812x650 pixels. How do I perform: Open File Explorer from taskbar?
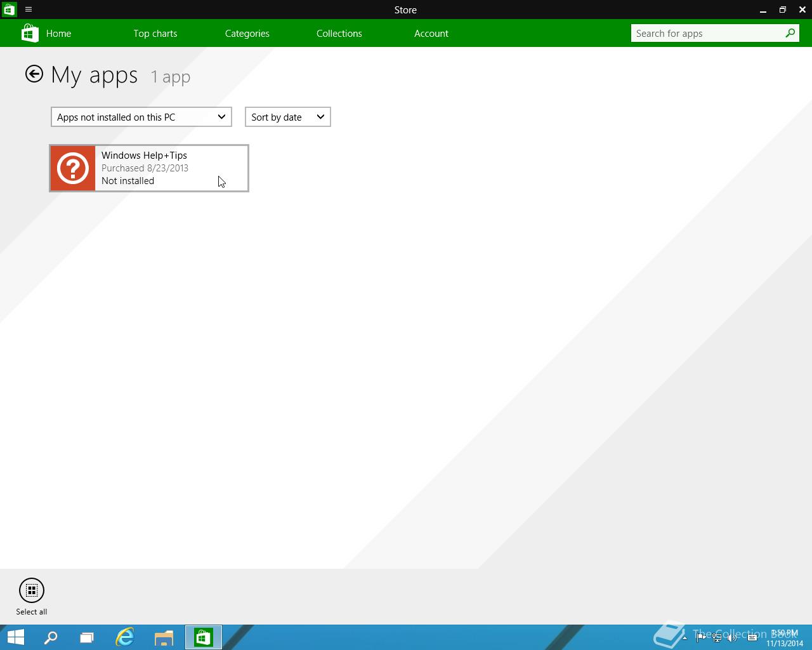[164, 637]
